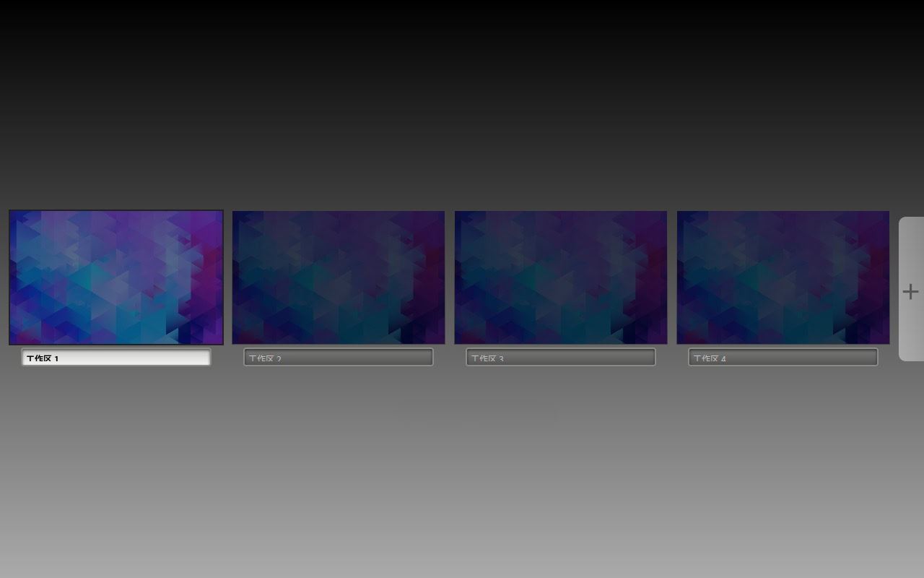Click the name box under fourth workspace
924x578 pixels.
783,358
